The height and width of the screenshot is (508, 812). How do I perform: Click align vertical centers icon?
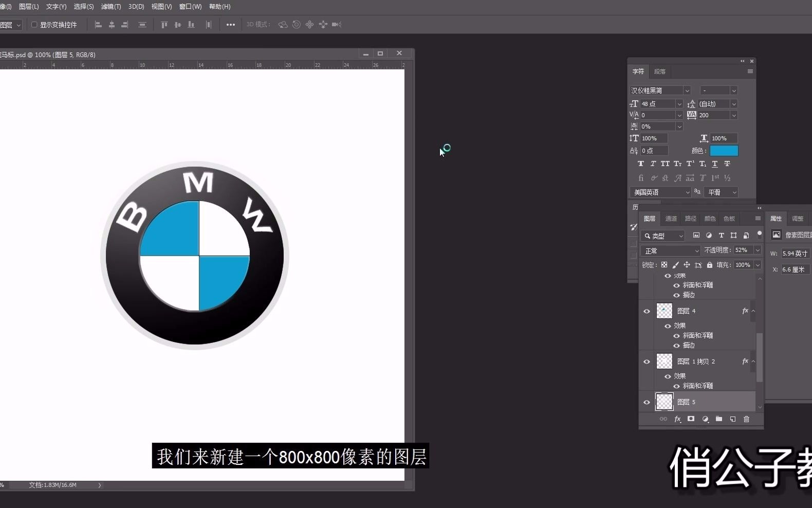(x=178, y=25)
